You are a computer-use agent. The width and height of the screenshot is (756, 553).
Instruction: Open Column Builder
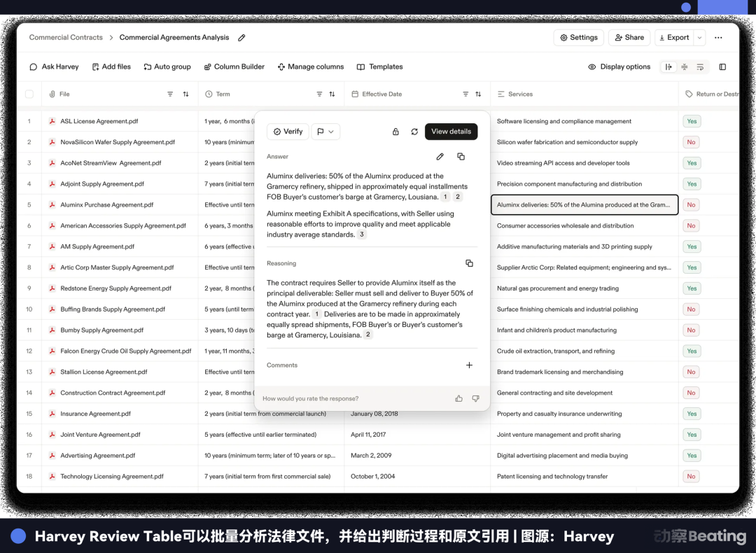click(234, 66)
